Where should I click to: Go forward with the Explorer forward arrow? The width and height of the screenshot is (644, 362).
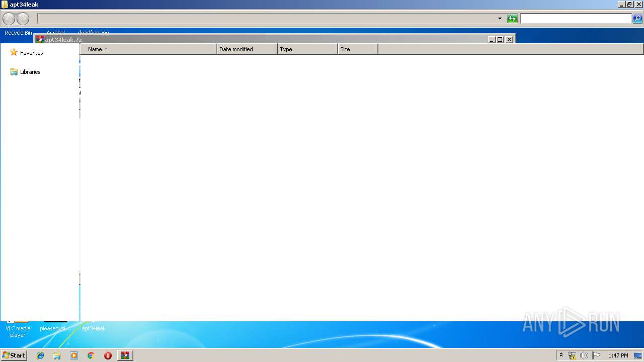(23, 19)
